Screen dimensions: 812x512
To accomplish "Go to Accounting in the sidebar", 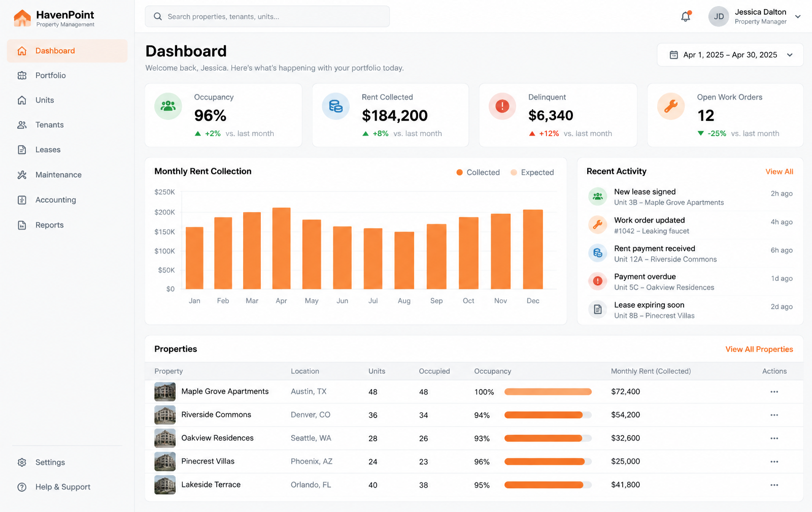I will click(x=67, y=200).
